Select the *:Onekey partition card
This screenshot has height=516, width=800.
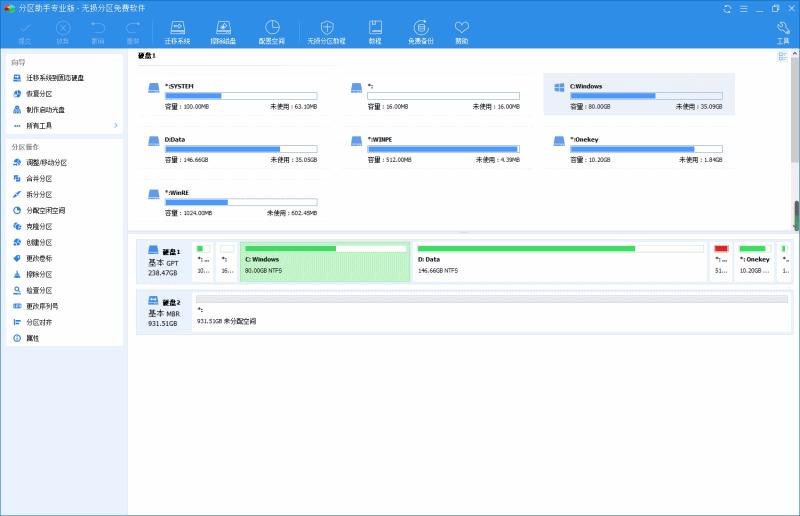tap(639, 149)
